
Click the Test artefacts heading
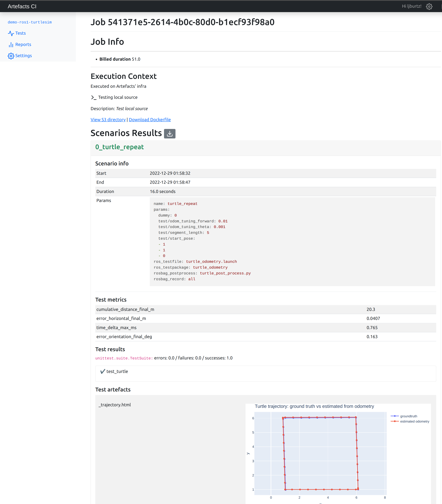point(113,390)
